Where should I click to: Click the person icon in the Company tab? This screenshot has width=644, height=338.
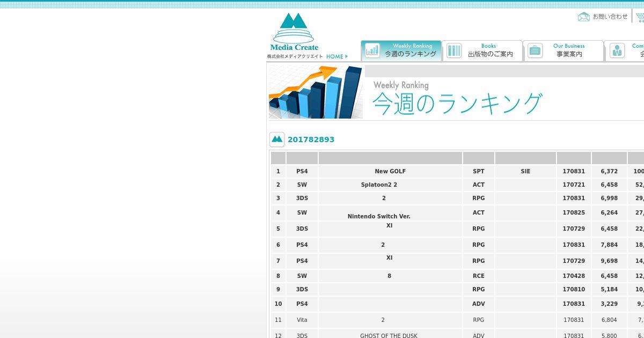(x=617, y=50)
